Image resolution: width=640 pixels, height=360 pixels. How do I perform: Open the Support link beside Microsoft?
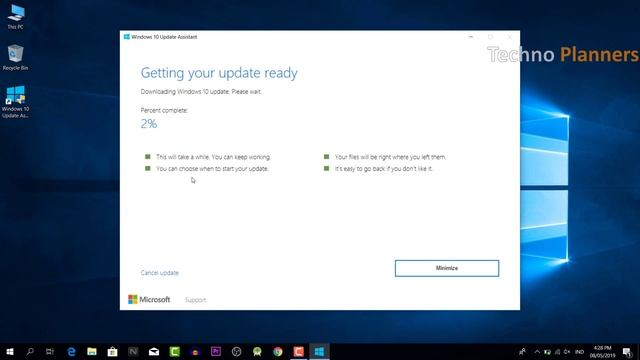(196, 300)
